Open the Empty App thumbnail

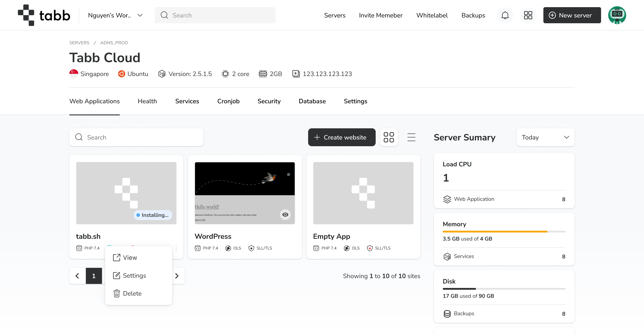click(363, 193)
